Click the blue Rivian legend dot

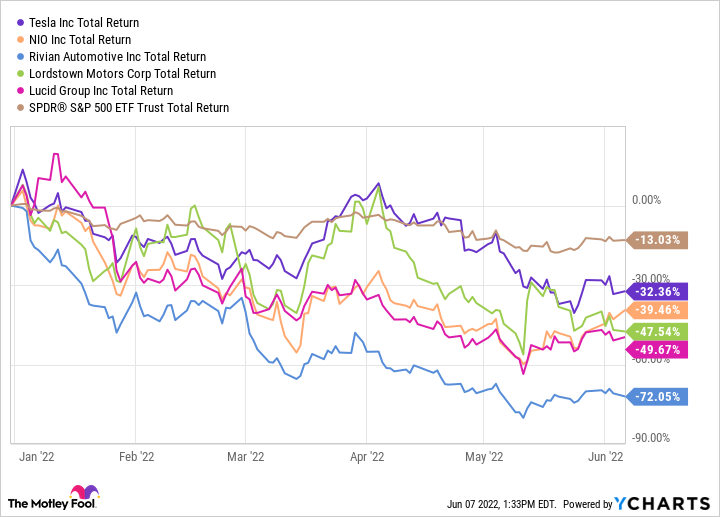(20, 56)
